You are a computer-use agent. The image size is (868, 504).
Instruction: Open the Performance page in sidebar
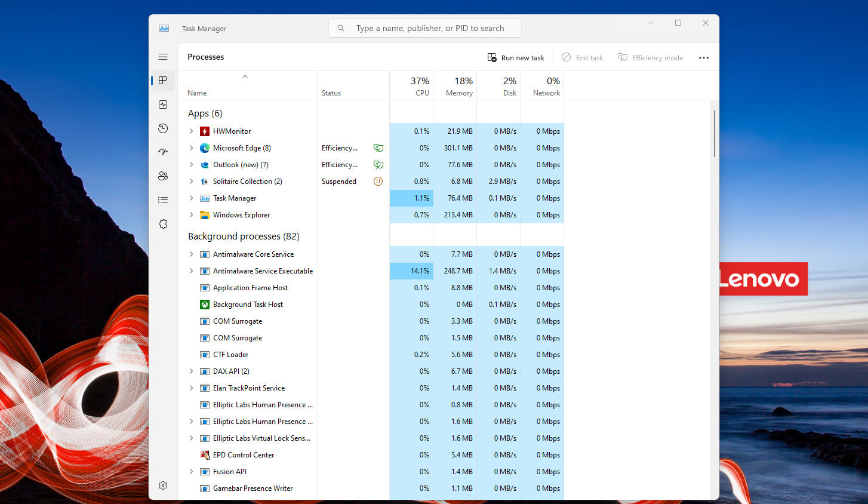coord(163,105)
